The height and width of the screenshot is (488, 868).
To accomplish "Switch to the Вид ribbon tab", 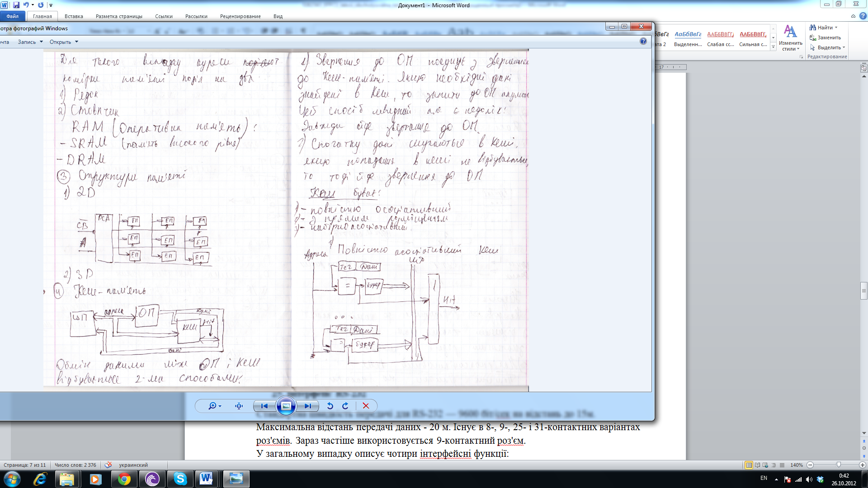I will coord(278,16).
